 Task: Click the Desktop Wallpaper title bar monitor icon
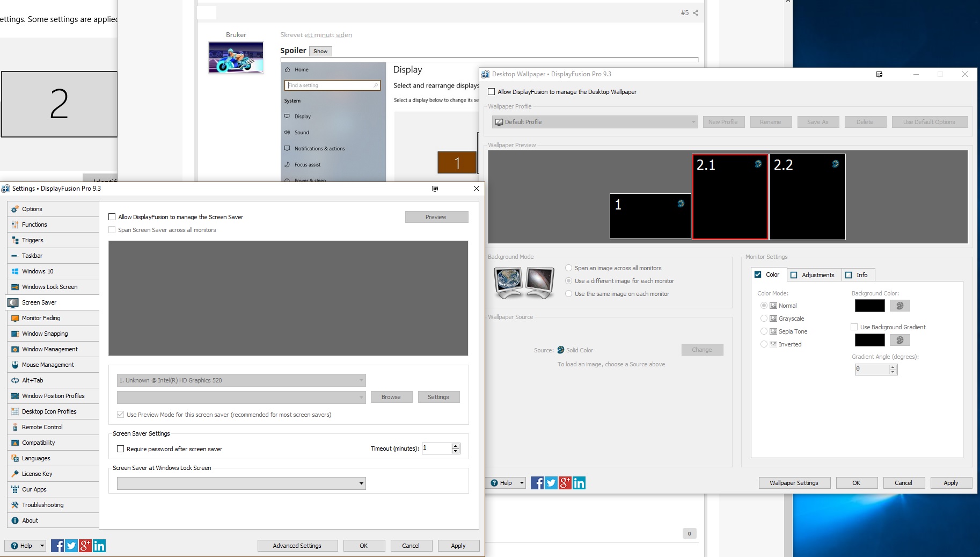point(879,74)
